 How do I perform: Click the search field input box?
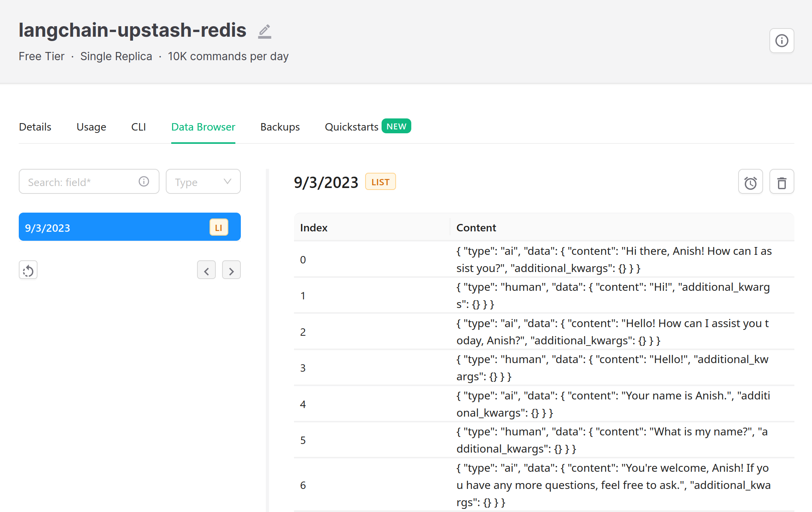pyautogui.click(x=80, y=182)
